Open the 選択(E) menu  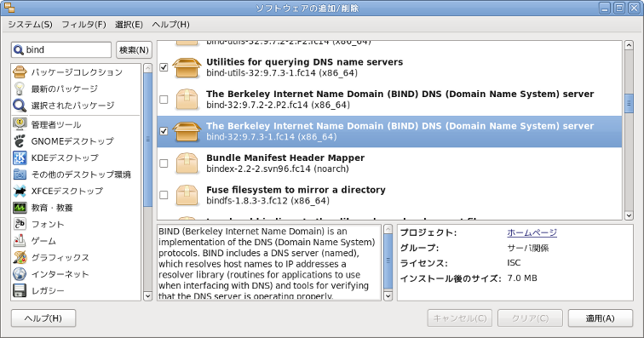coord(129,25)
